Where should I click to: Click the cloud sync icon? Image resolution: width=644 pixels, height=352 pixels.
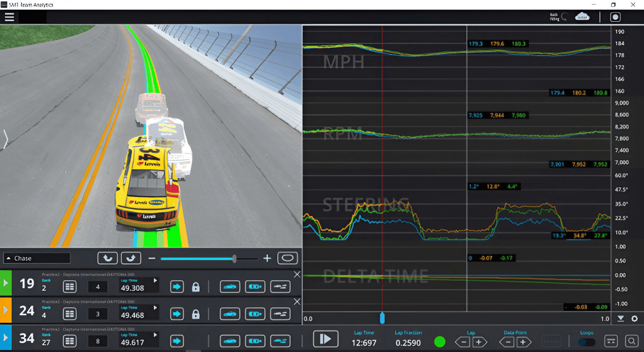(582, 17)
